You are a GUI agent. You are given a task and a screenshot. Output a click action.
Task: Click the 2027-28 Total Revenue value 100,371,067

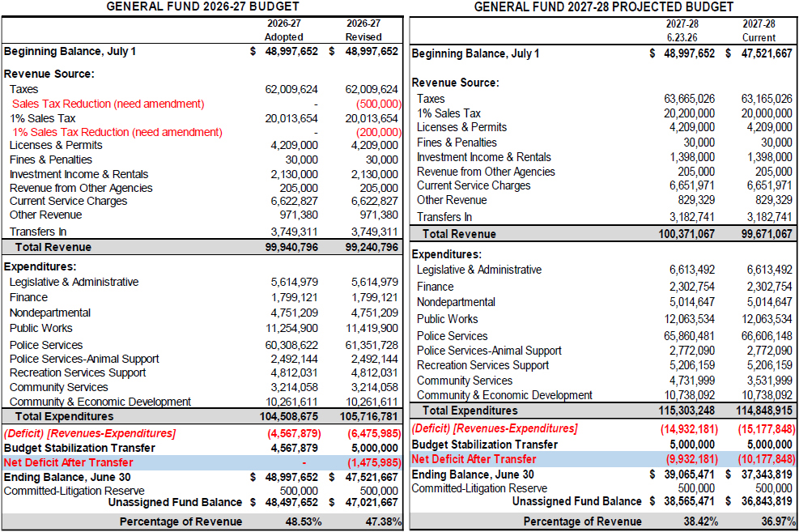(x=686, y=234)
